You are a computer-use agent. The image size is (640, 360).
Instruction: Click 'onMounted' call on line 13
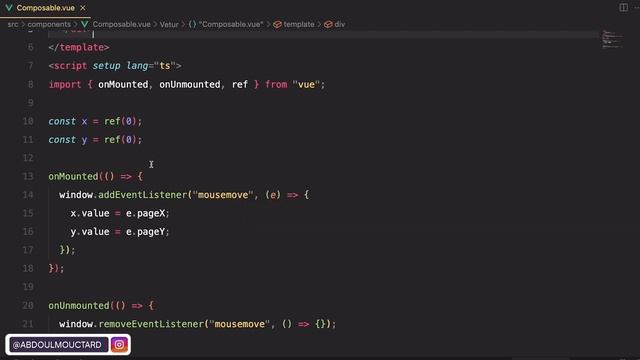pos(73,176)
